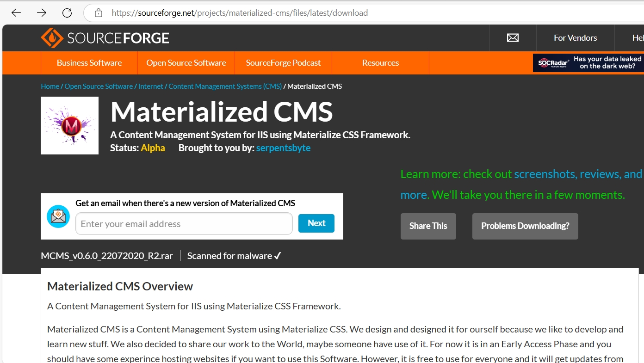This screenshot has height=363, width=644.
Task: Open the Business Software menu
Action: pos(89,63)
